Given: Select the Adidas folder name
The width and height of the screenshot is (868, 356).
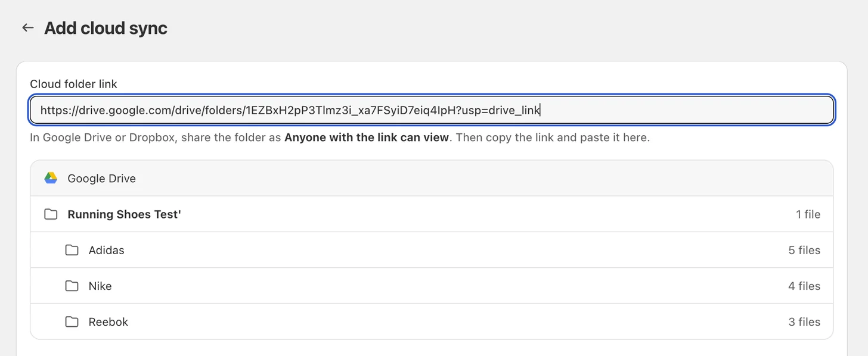Looking at the screenshot, I should click(x=107, y=250).
